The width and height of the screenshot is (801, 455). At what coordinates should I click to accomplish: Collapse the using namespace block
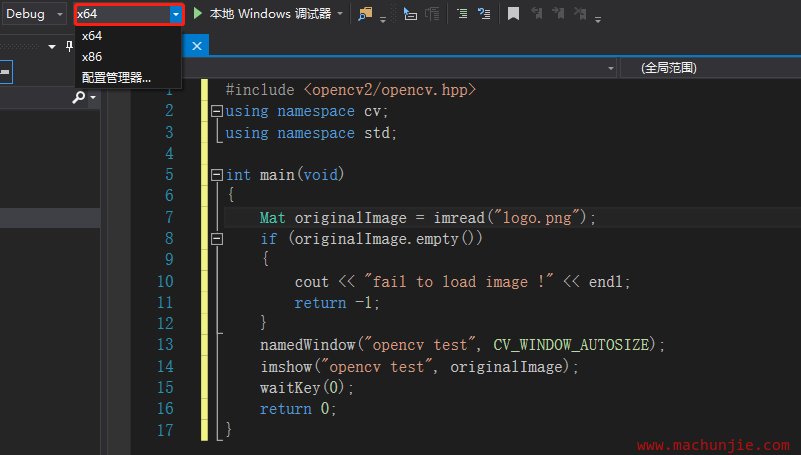click(217, 111)
